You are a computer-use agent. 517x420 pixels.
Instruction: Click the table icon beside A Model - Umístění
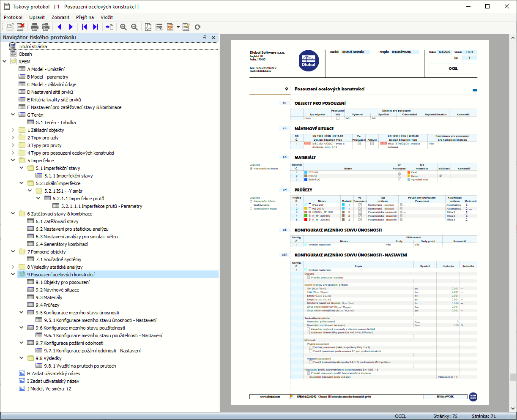[x=22, y=69]
